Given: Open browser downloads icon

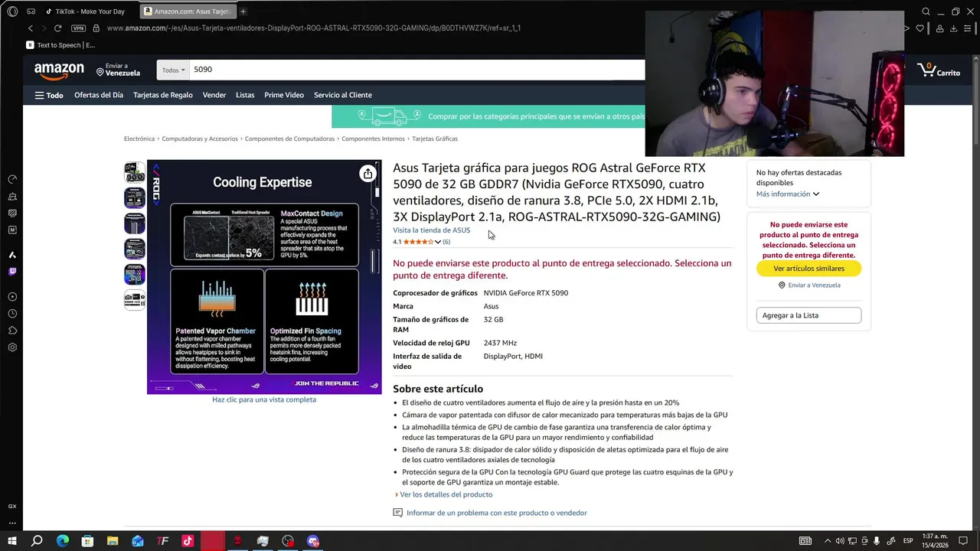Looking at the screenshot, I should pos(953,28).
